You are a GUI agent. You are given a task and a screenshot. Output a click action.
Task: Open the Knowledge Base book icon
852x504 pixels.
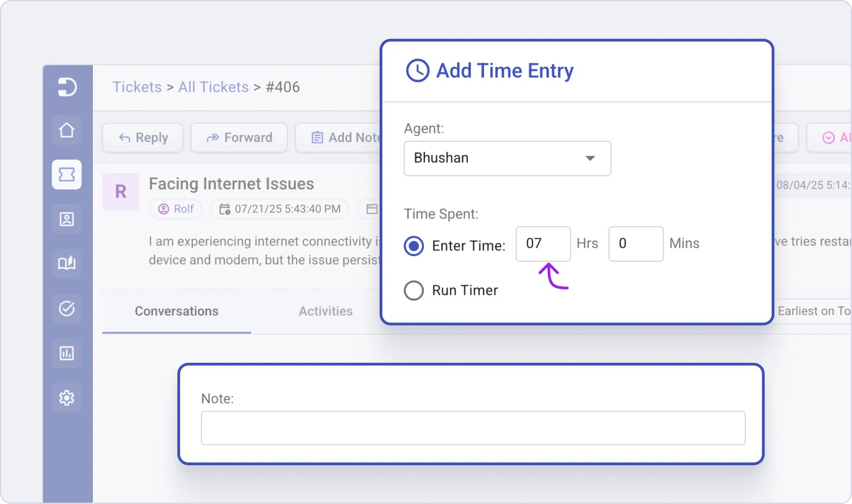(x=67, y=264)
